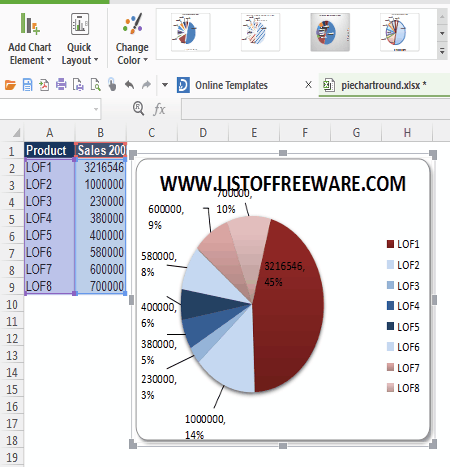Select column A header
The width and height of the screenshot is (450, 467).
[50, 133]
